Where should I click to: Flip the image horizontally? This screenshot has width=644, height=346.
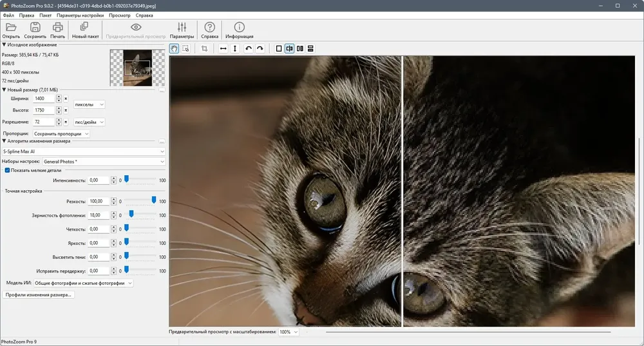223,48
